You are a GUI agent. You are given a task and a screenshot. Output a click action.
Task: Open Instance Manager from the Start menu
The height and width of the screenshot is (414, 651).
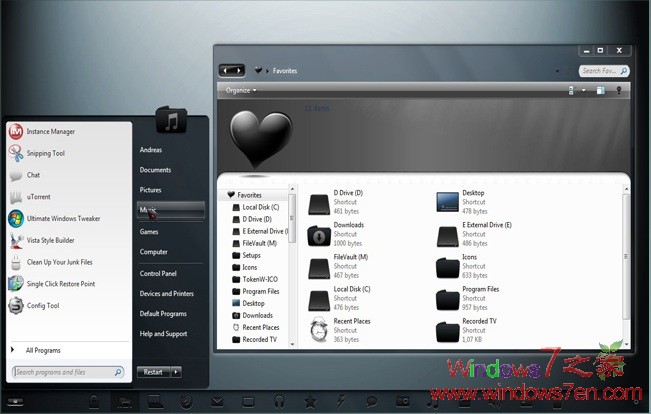coord(50,132)
